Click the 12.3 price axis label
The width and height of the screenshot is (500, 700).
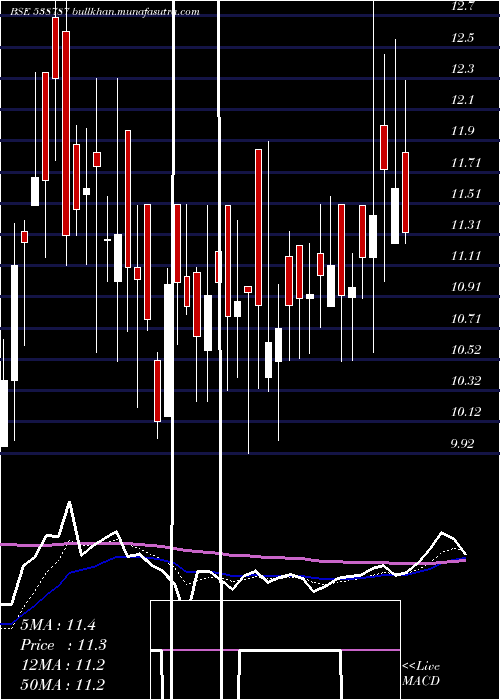(x=462, y=69)
